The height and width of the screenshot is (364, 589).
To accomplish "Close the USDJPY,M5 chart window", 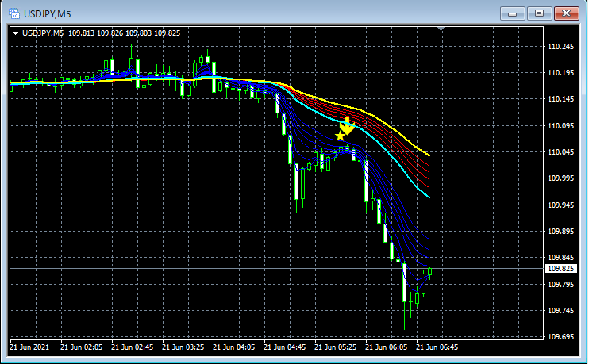I will click(567, 14).
